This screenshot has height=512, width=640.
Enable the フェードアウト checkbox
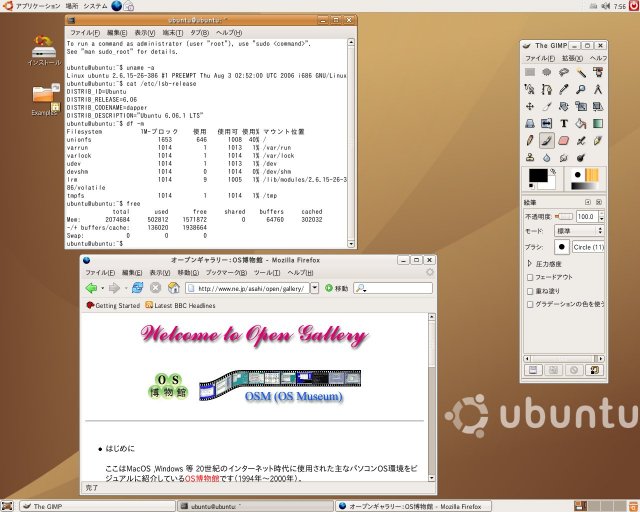click(x=530, y=277)
